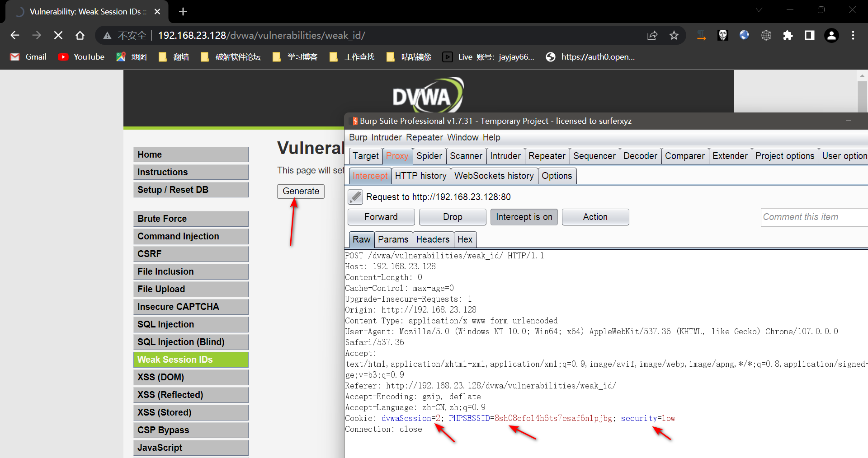Bookmark this page with the star icon
Screen dimensions: 868x458
click(674, 35)
